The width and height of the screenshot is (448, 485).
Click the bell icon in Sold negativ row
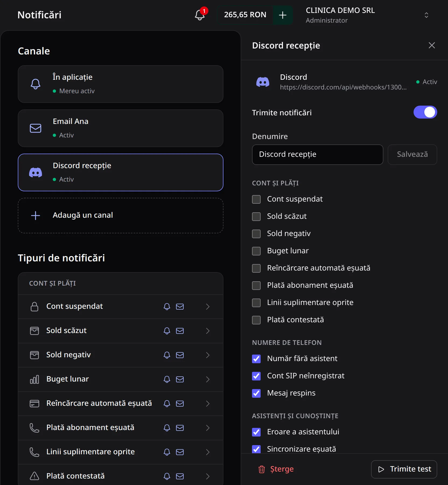[167, 355]
